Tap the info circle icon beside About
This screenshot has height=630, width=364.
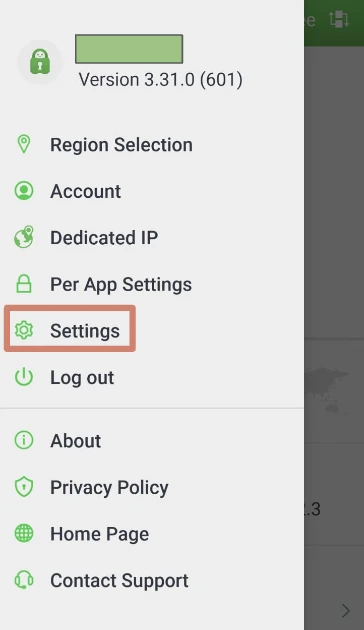pyautogui.click(x=24, y=440)
